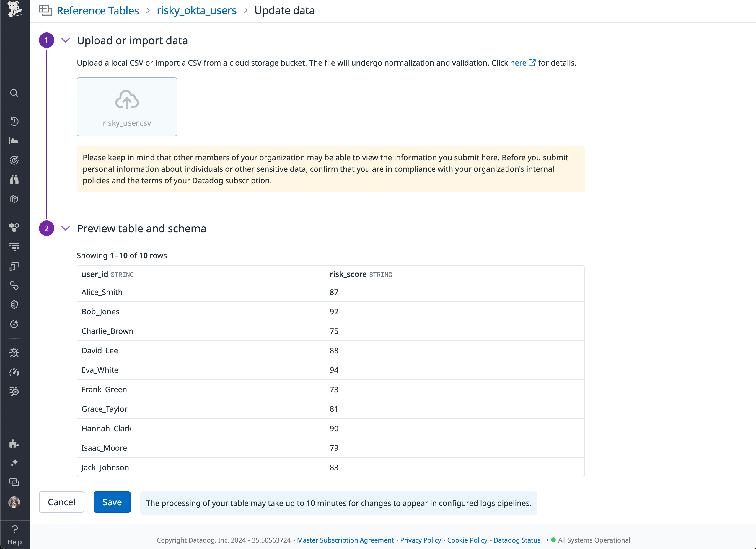This screenshot has height=549, width=756.
Task: Open the Monitors radar icon
Action: click(14, 160)
